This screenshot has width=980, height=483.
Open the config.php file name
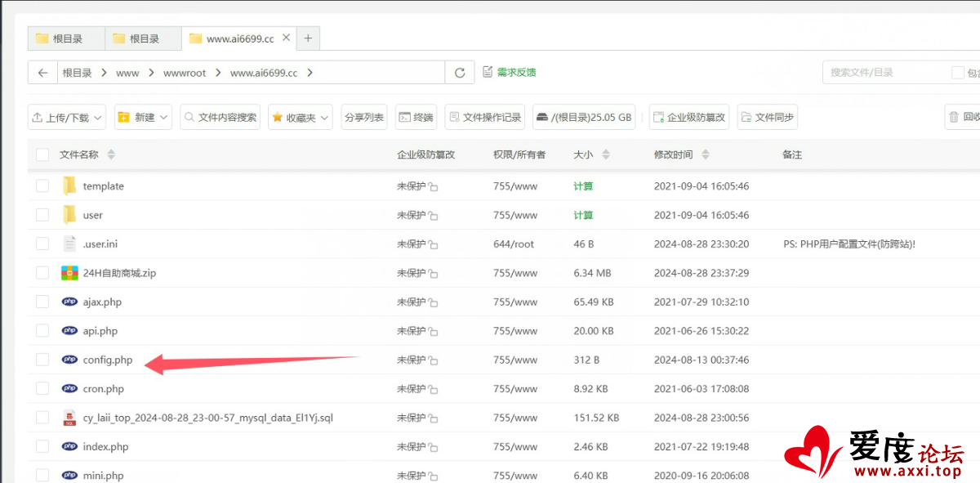click(x=108, y=360)
